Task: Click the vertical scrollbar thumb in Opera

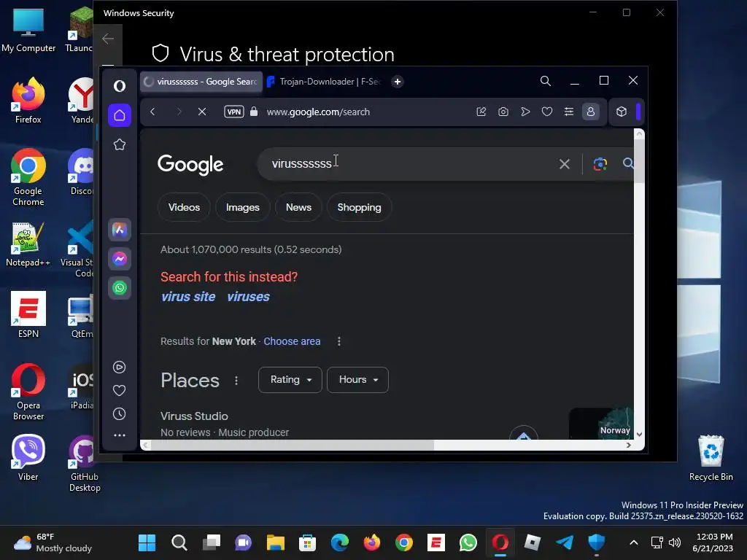Action: pos(639,162)
